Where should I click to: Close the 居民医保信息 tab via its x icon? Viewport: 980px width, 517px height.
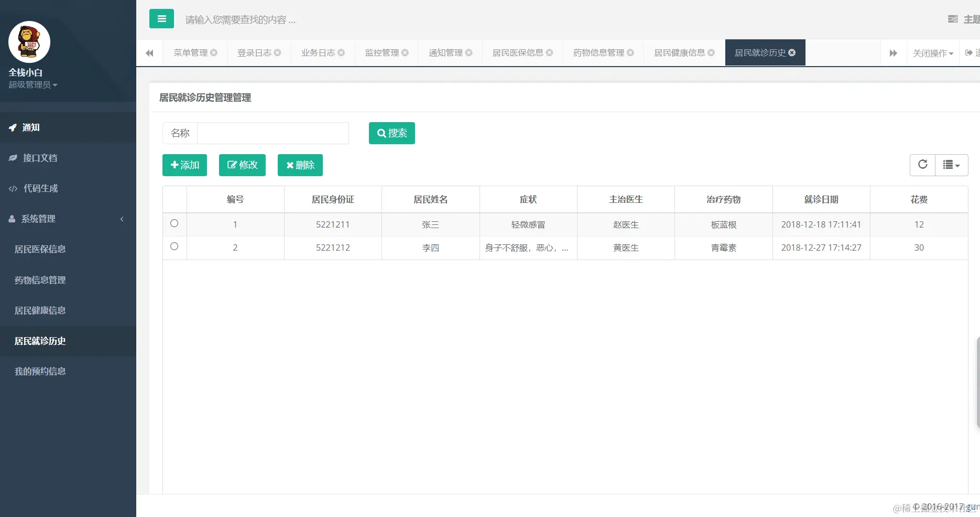click(x=550, y=52)
